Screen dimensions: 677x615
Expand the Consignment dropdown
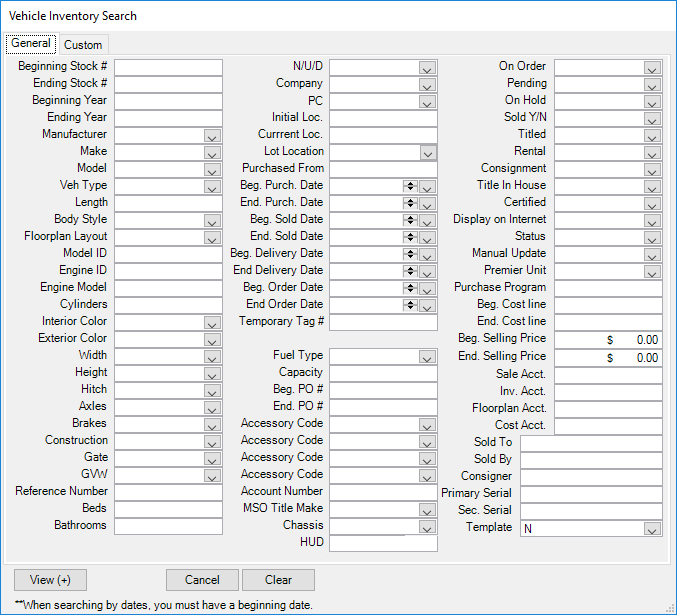(652, 170)
